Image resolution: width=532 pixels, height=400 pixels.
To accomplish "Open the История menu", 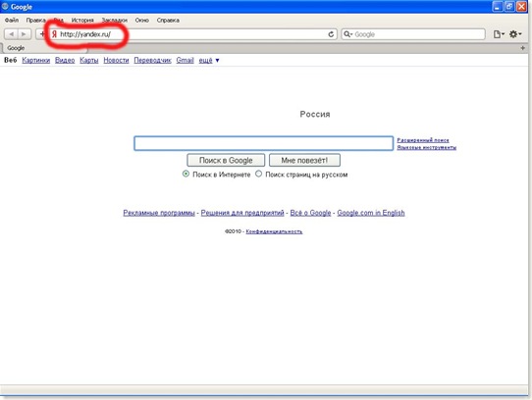I will tap(82, 21).
